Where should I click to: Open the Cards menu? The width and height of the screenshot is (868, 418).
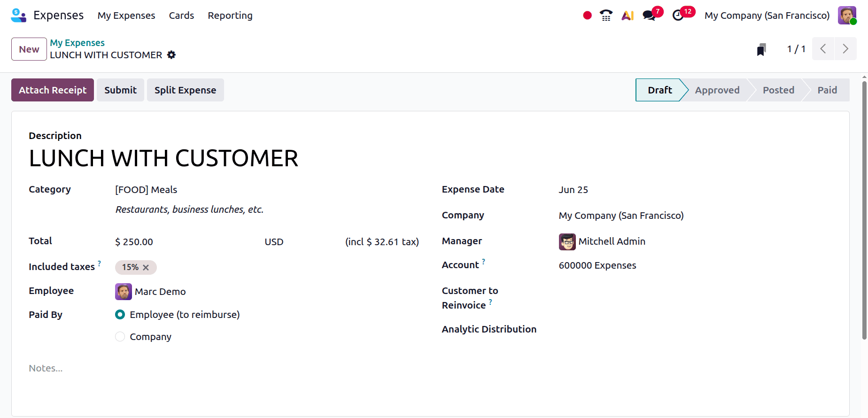coord(181,15)
